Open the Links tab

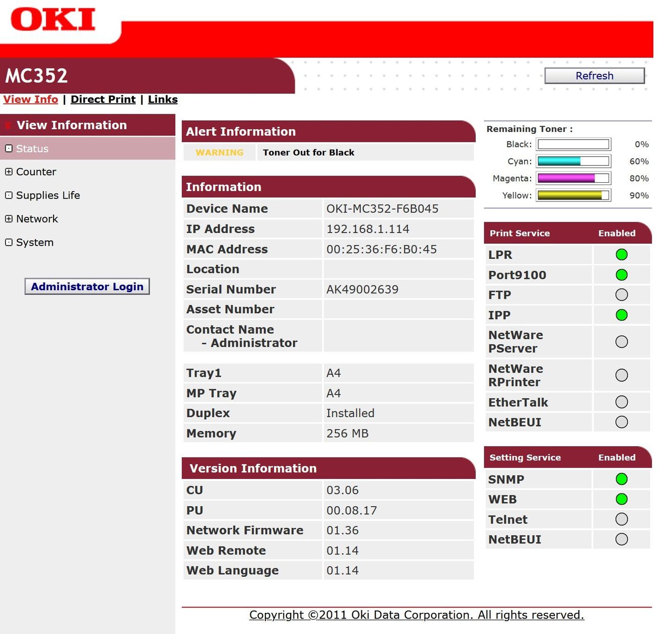pyautogui.click(x=162, y=100)
